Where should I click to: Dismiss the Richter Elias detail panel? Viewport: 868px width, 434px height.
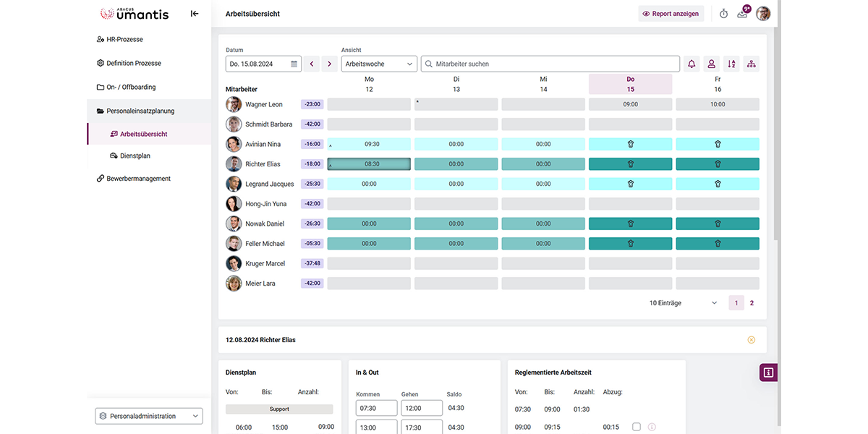click(751, 339)
